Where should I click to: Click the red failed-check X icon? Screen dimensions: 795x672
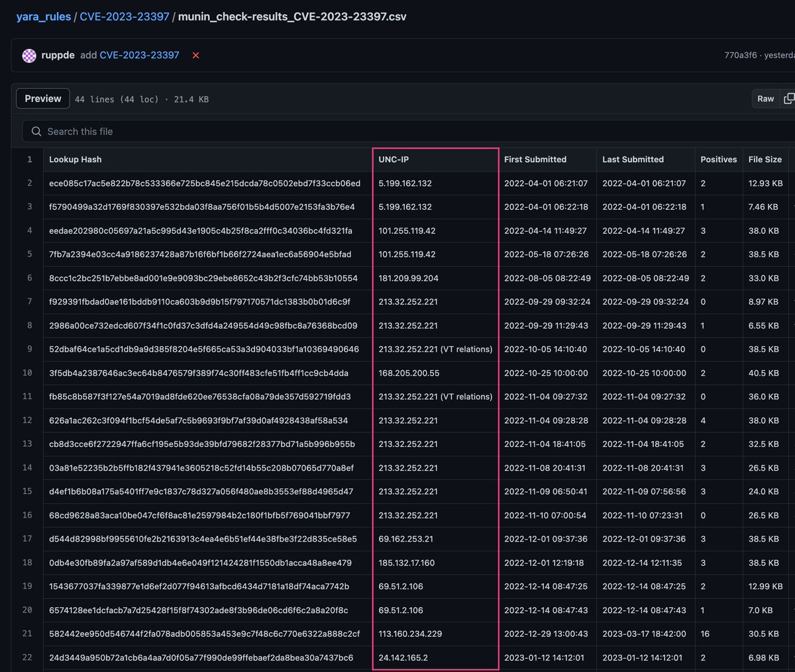point(195,56)
